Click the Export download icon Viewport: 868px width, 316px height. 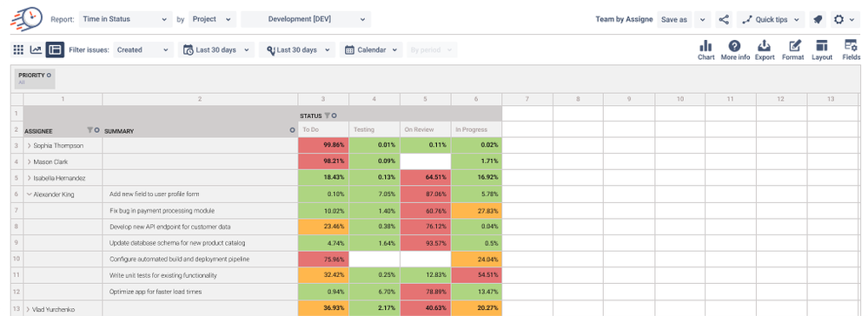(765, 46)
